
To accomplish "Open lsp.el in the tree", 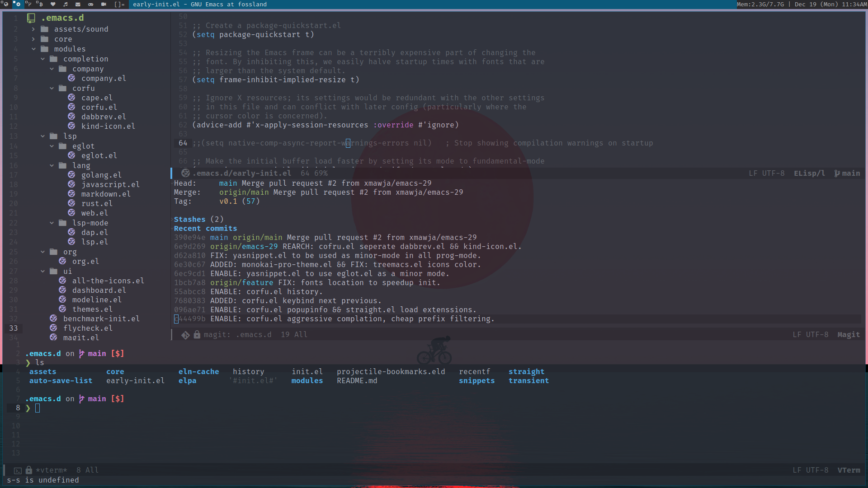I will click(x=94, y=242).
